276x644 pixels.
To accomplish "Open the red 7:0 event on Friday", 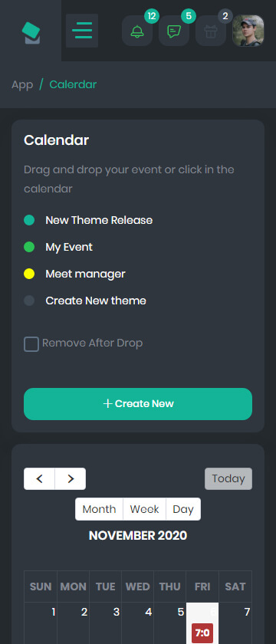I will 202,633.
